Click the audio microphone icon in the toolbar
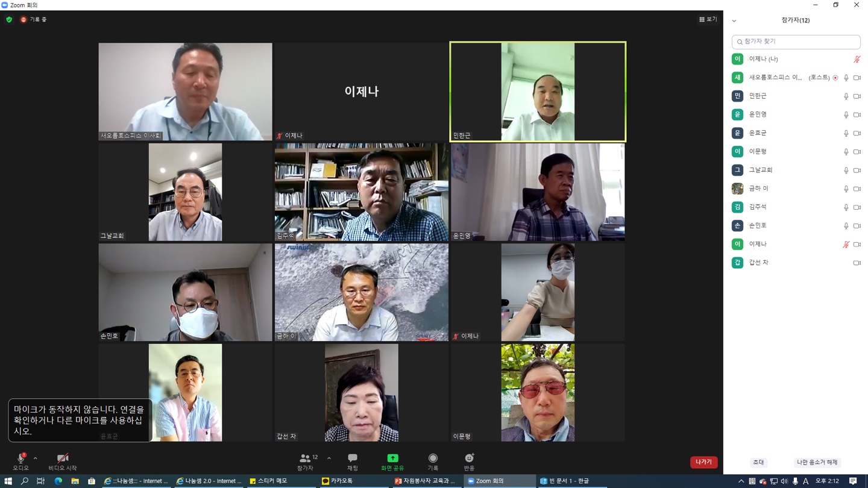This screenshot has height=488, width=868. click(20, 458)
